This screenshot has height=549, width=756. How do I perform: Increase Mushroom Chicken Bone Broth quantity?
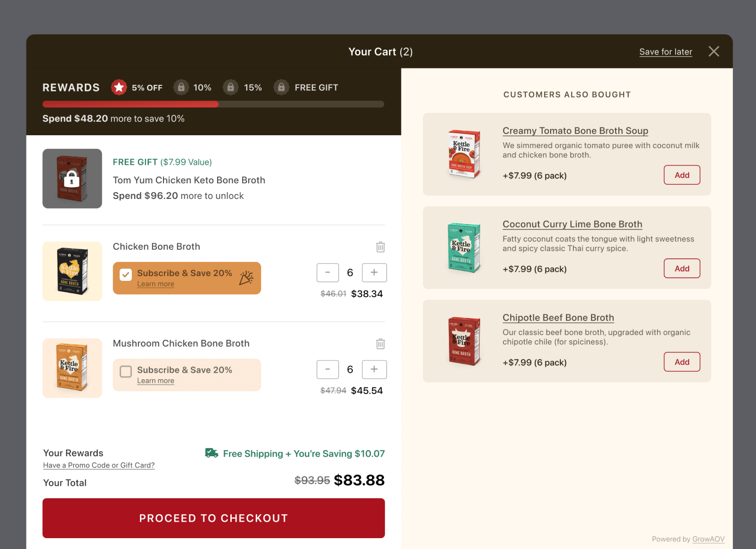(374, 369)
